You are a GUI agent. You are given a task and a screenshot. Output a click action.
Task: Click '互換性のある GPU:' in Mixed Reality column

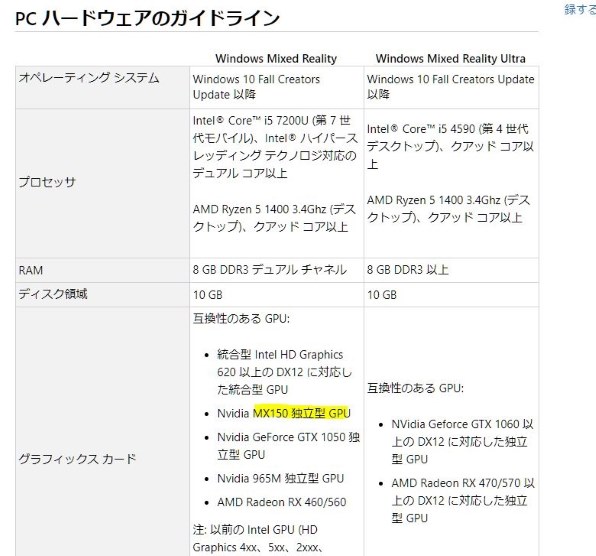(241, 318)
